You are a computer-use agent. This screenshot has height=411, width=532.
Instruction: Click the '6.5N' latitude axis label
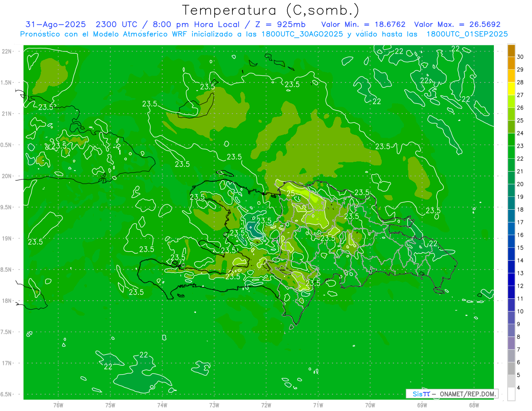point(6,394)
